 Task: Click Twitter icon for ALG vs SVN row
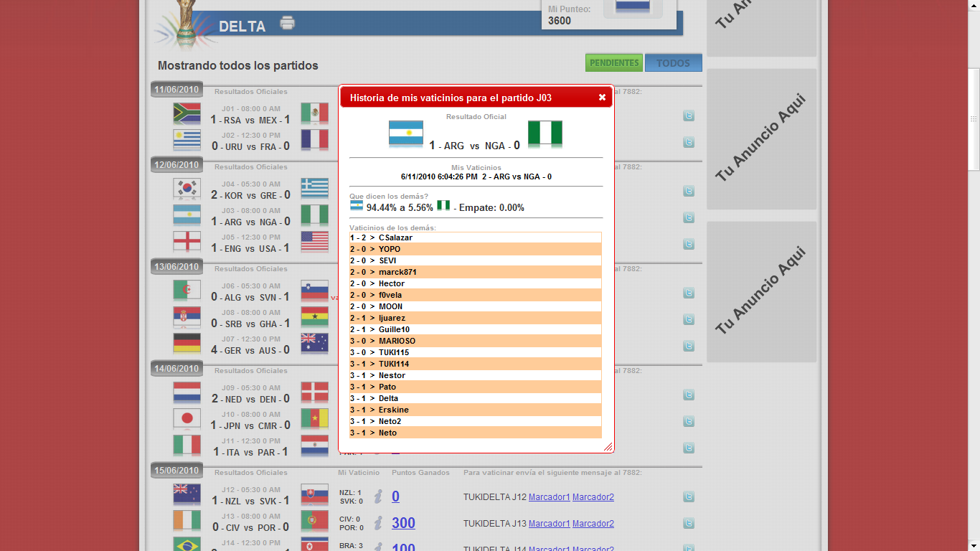[689, 293]
